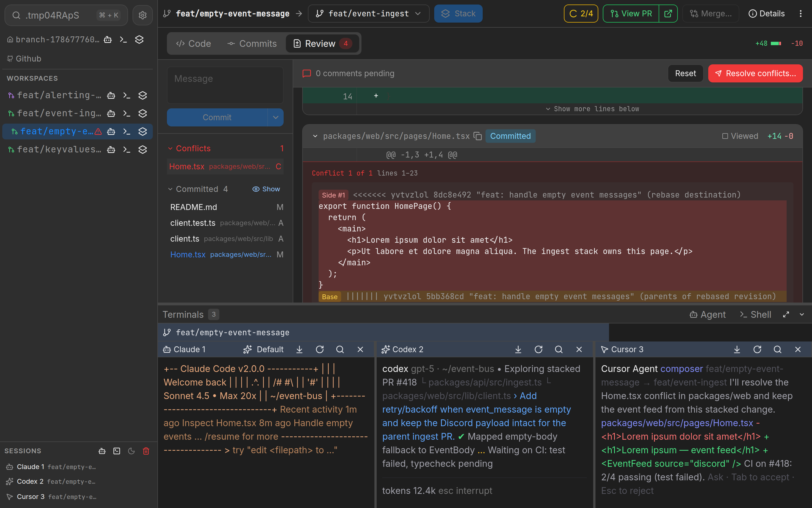812x508 pixels.
Task: Restart the Codex 2 terminal
Action: 539,349
